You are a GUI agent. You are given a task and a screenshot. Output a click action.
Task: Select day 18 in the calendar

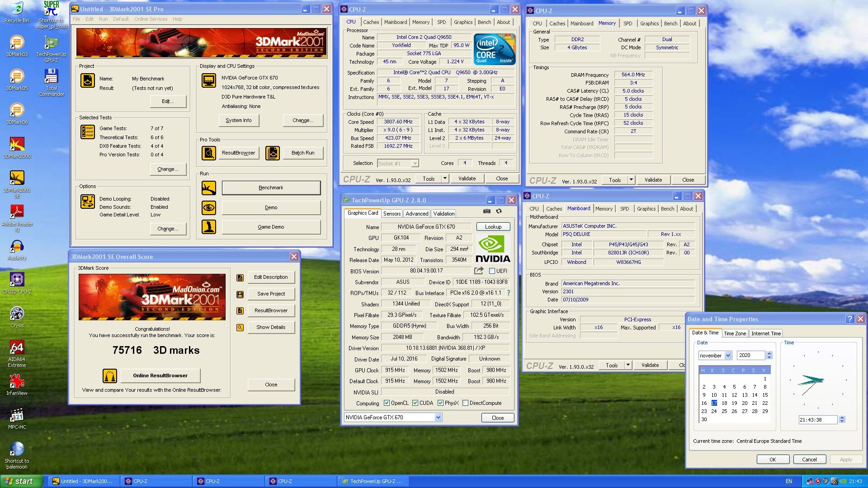724,403
